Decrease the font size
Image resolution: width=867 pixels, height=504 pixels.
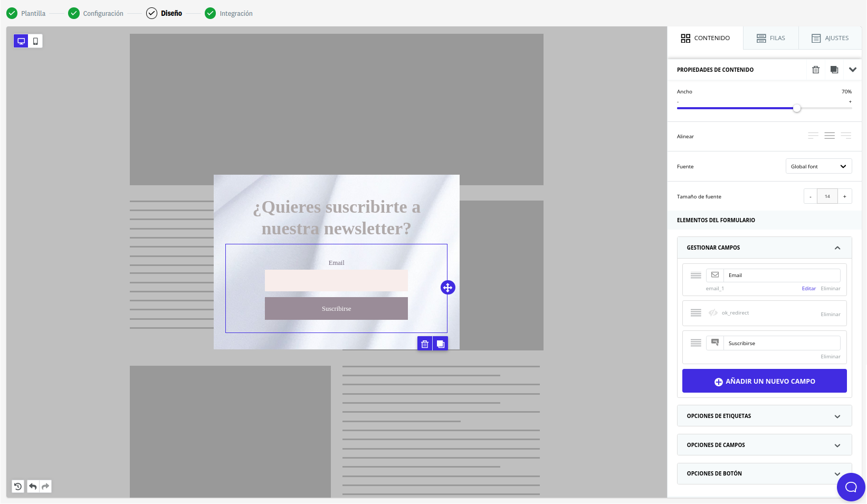coord(811,196)
